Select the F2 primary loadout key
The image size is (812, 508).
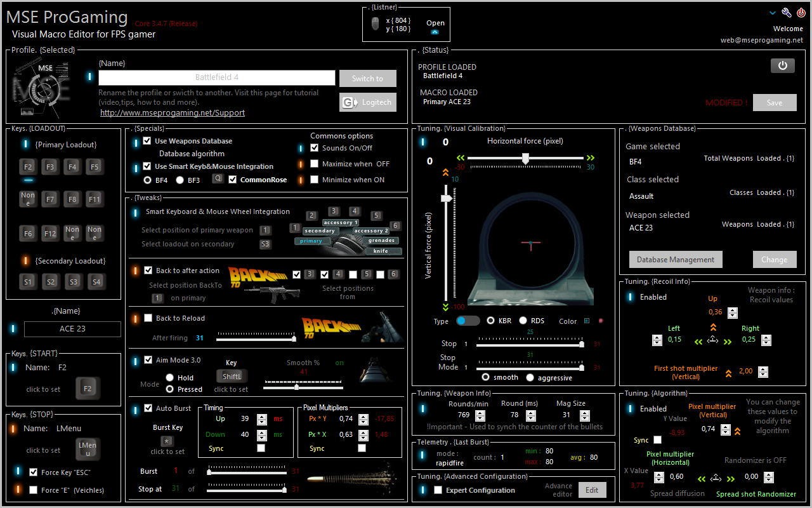tap(28, 168)
